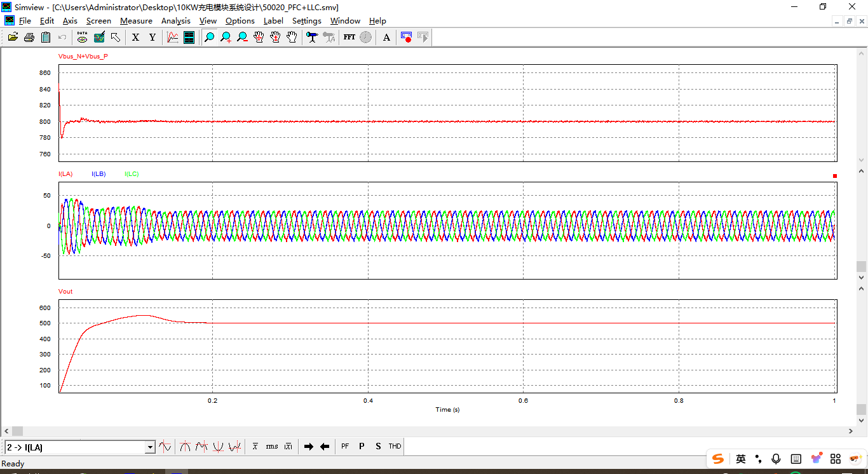Click the Print toolbar icon
The image size is (868, 474).
coord(29,37)
